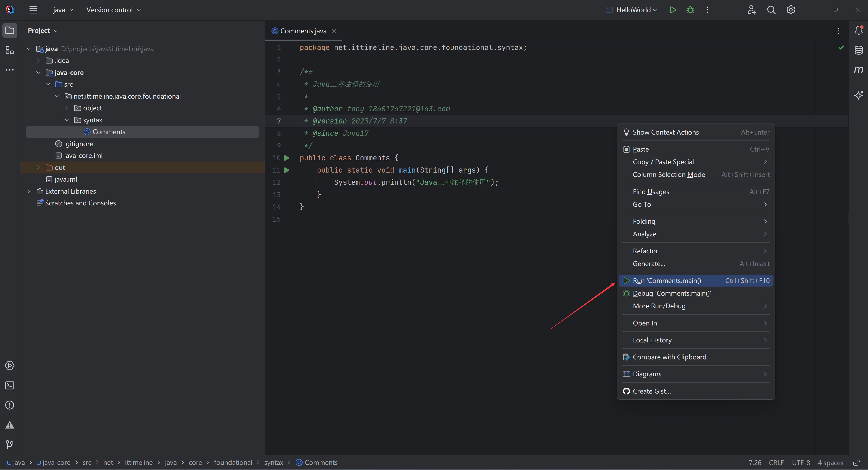Toggle the read-only lock icon in status bar
This screenshot has width=868, height=470.
click(856, 463)
